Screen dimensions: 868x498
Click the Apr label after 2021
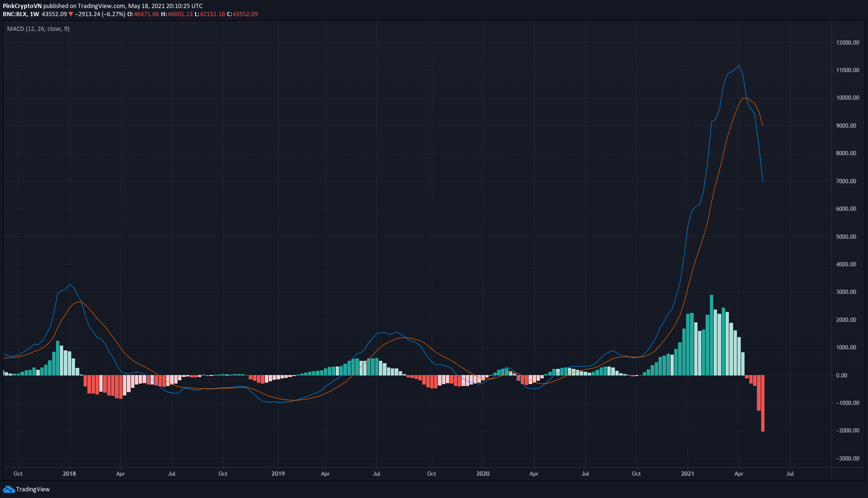click(x=739, y=474)
